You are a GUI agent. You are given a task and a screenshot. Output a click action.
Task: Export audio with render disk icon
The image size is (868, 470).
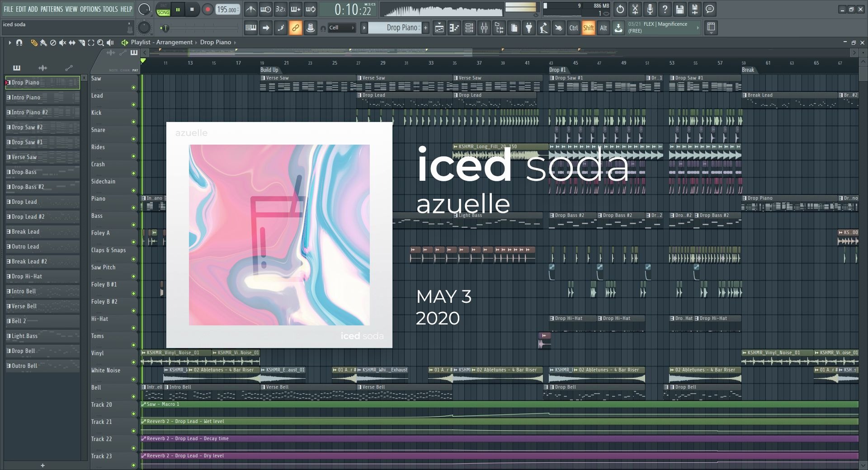point(695,9)
